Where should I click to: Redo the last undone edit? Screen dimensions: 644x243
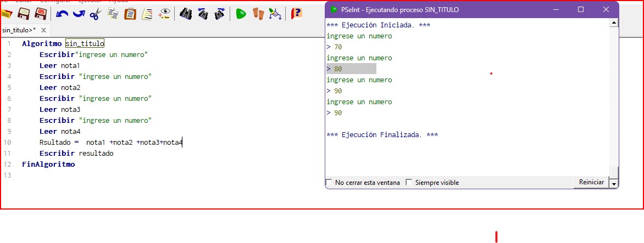[x=79, y=14]
